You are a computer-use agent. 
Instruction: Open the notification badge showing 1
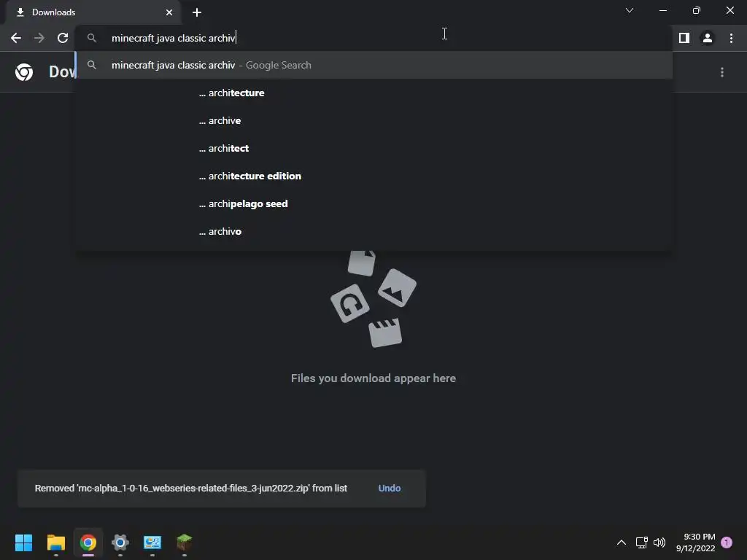(727, 542)
